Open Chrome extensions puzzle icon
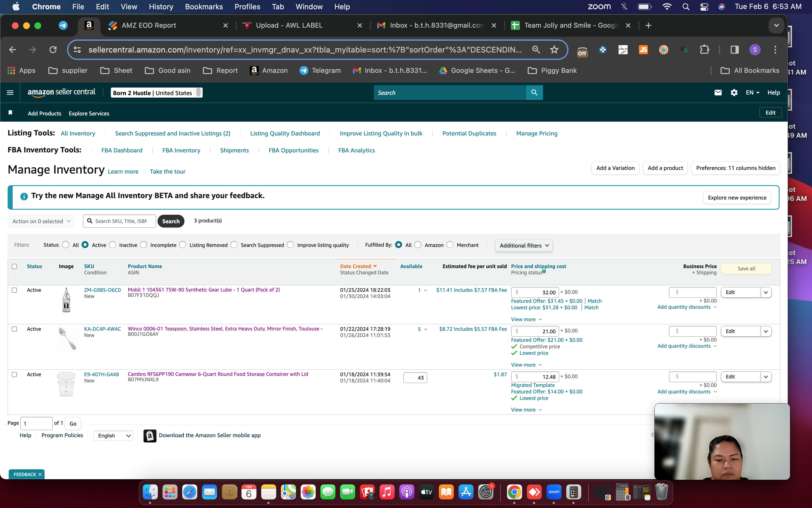This screenshot has width=812, height=508. 704,50
